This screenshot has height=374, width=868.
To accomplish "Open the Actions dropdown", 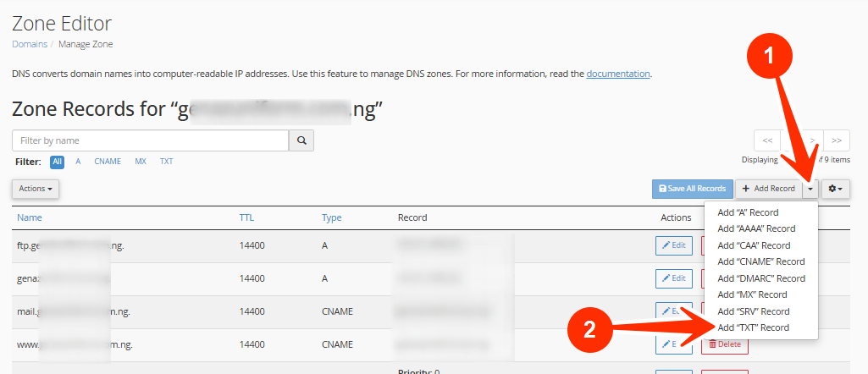I will point(36,189).
